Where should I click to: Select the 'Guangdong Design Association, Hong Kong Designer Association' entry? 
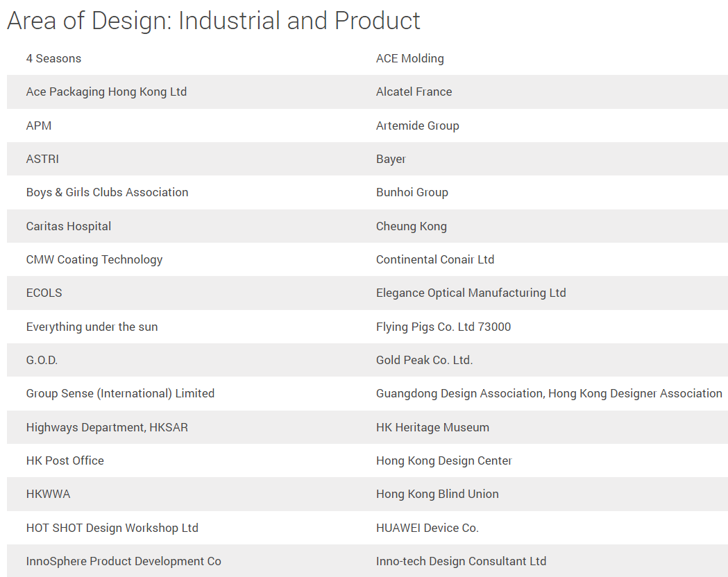pyautogui.click(x=549, y=394)
